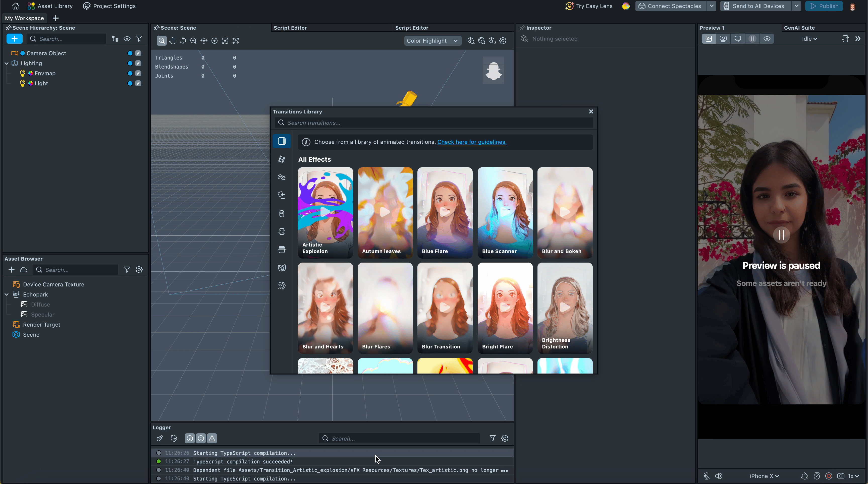Image resolution: width=868 pixels, height=484 pixels.
Task: Open the iPhone X device dropdown
Action: pyautogui.click(x=764, y=476)
